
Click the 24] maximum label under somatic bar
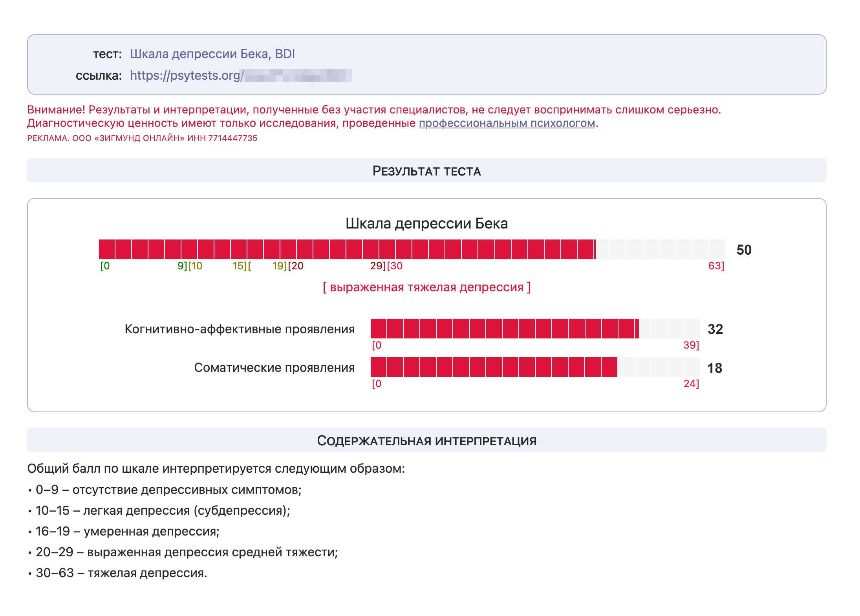(x=691, y=384)
